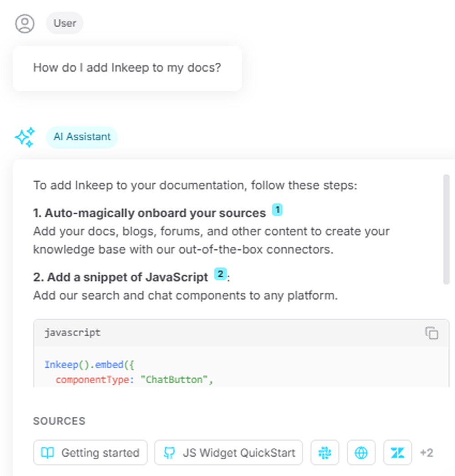Click the AI Assistant sparkle icon

(25, 137)
